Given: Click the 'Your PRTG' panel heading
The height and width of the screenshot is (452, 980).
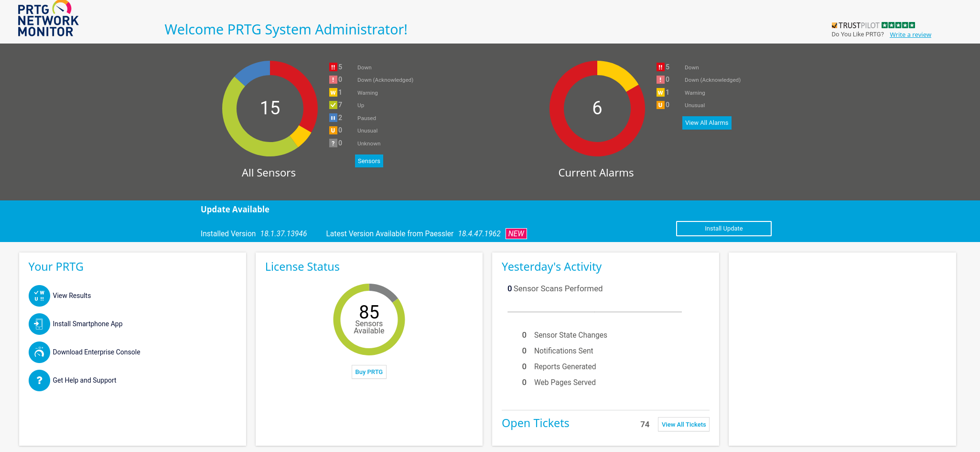Looking at the screenshot, I should 56,267.
